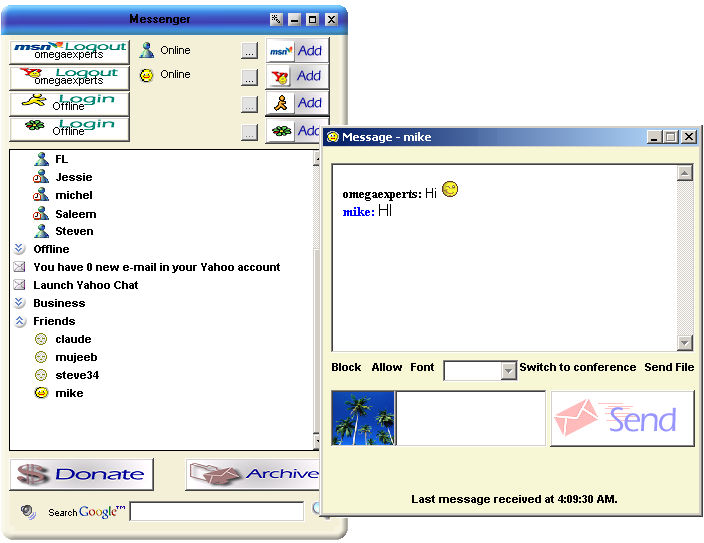Open the MSN Online status icon
The image size is (704, 543).
coord(146,50)
